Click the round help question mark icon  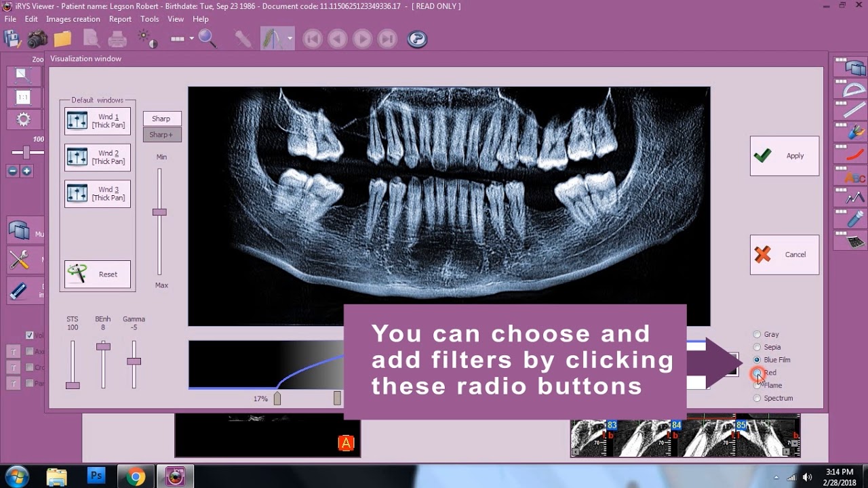417,39
